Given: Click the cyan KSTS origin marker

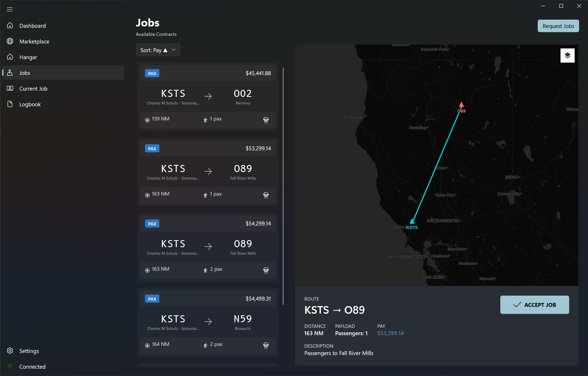Looking at the screenshot, I should coord(412,222).
